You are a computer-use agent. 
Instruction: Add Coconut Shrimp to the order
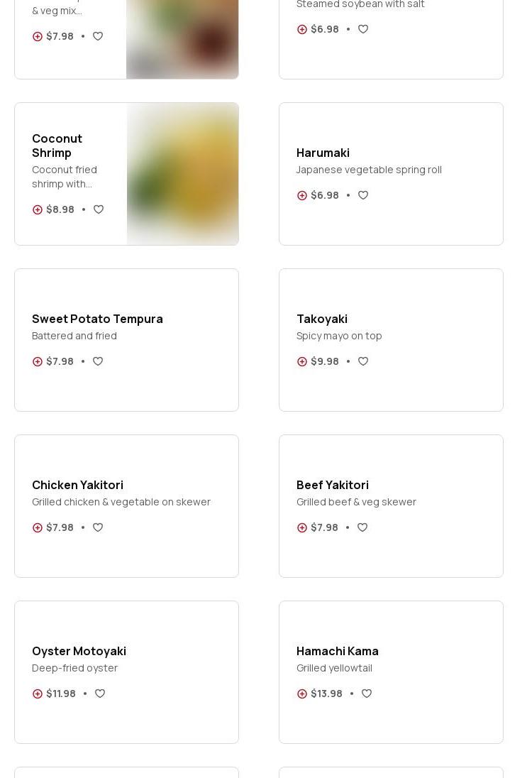click(38, 209)
